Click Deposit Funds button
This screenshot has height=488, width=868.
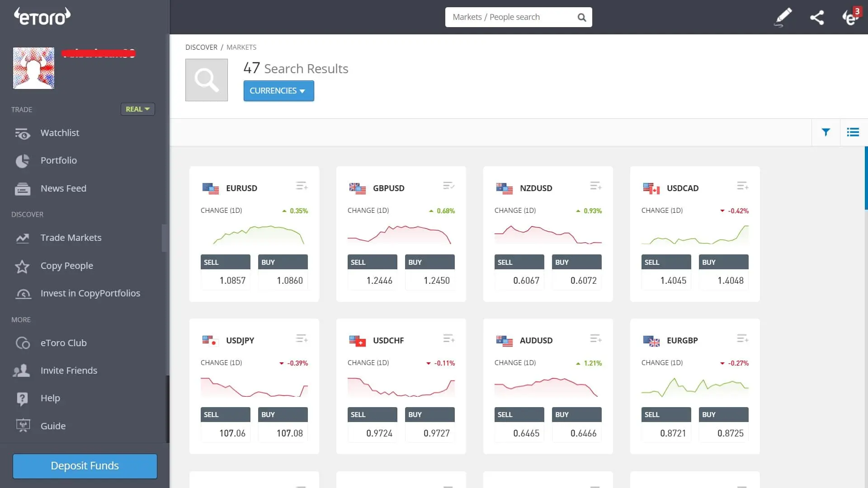click(x=85, y=466)
